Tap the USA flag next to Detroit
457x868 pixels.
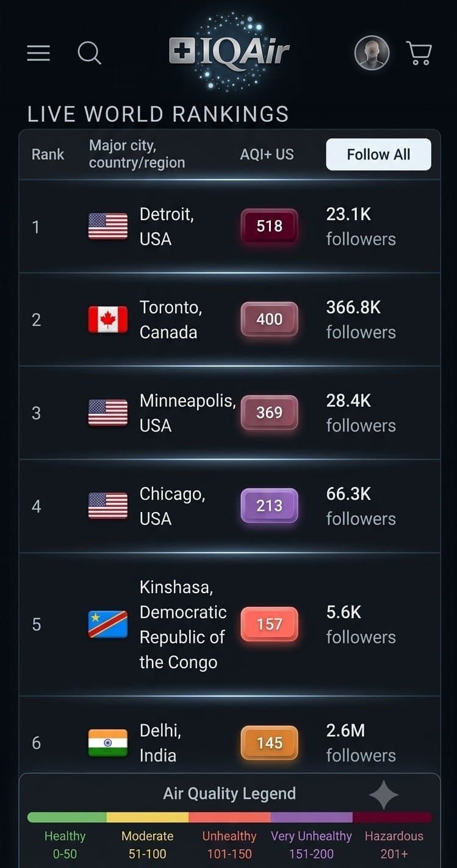click(x=108, y=227)
